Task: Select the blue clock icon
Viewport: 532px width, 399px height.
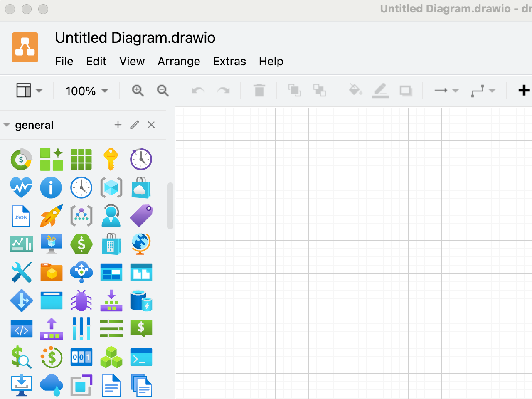Action: pos(81,187)
